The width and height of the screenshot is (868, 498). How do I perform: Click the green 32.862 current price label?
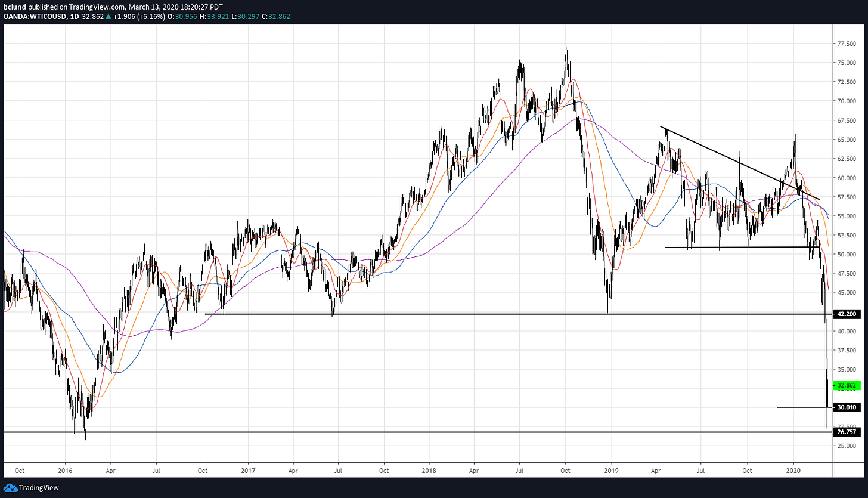(x=847, y=385)
